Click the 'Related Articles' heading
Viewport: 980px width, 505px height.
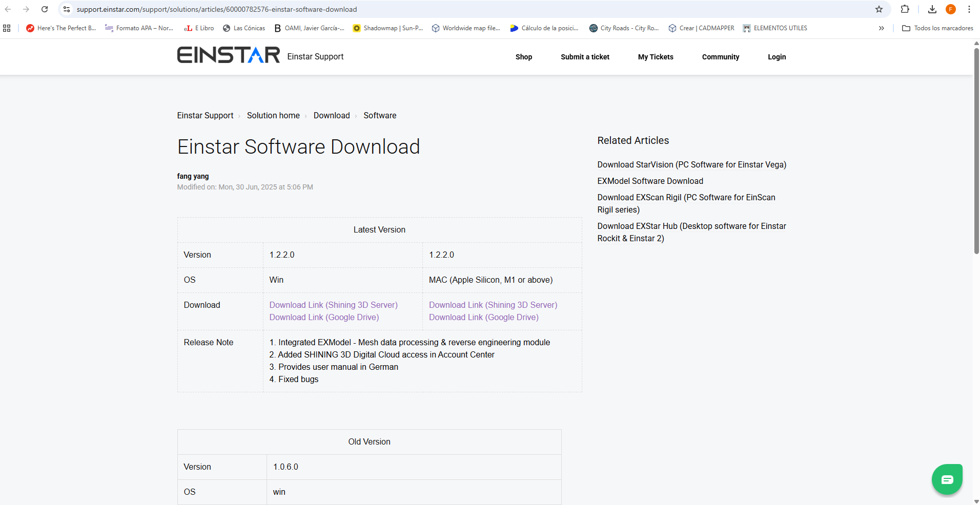(x=633, y=141)
